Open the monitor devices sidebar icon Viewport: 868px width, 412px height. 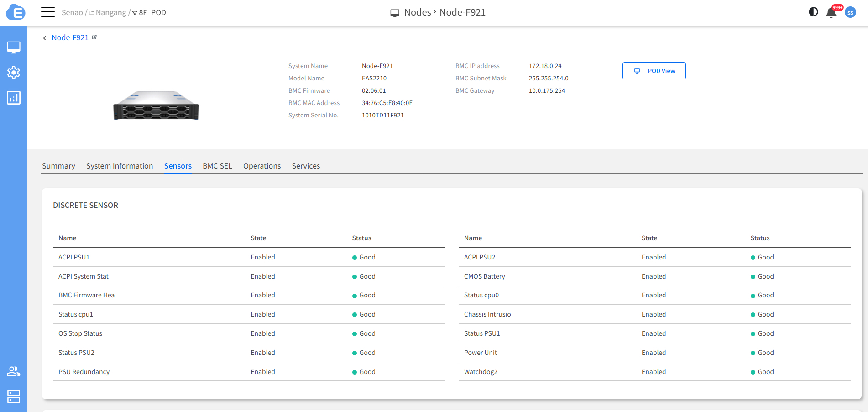tap(14, 47)
